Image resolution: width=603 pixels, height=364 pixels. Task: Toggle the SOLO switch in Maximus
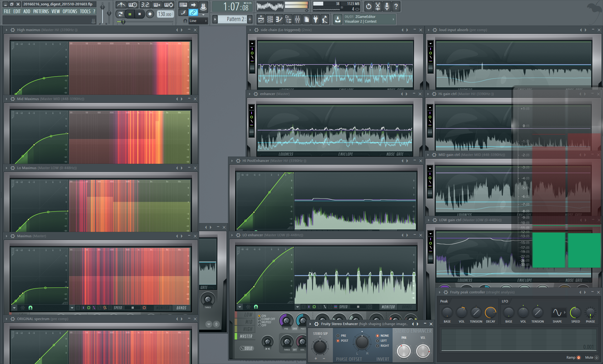coord(247,348)
